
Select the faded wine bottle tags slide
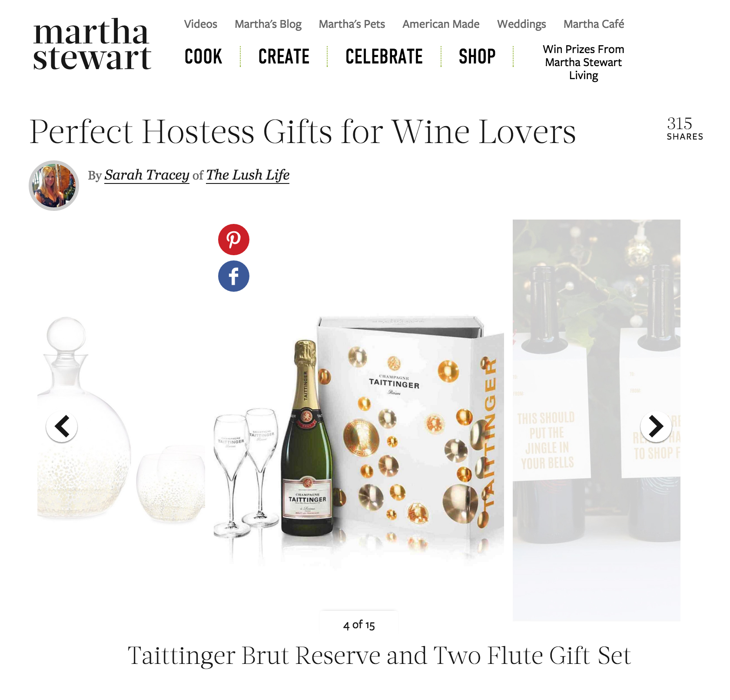point(597,420)
